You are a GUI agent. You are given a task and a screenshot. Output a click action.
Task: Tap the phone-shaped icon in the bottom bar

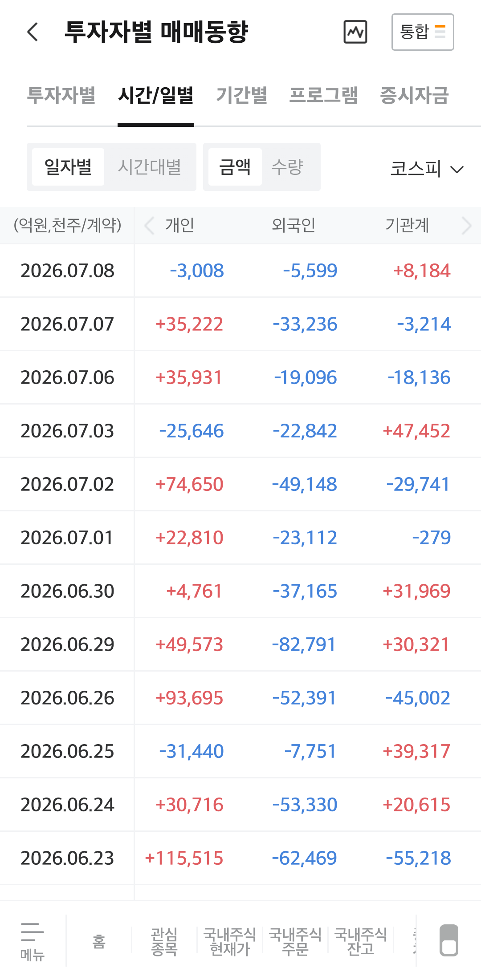(x=449, y=940)
